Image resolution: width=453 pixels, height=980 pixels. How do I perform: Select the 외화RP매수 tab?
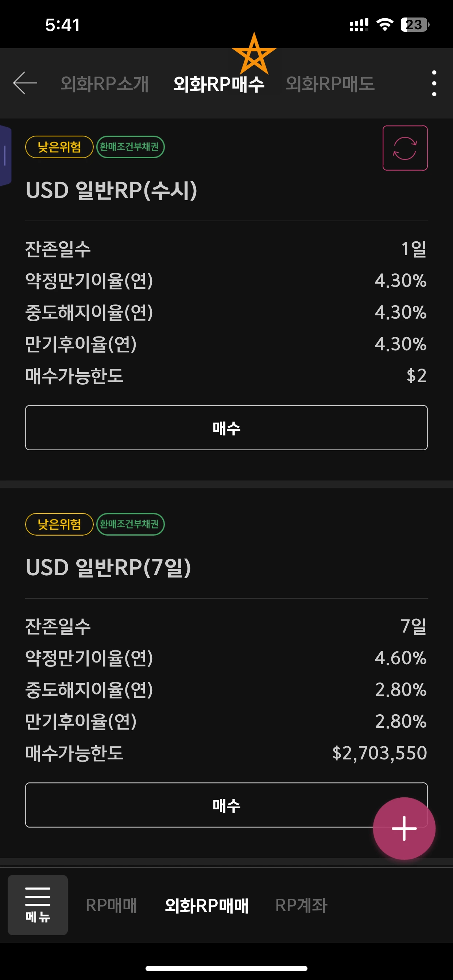218,84
